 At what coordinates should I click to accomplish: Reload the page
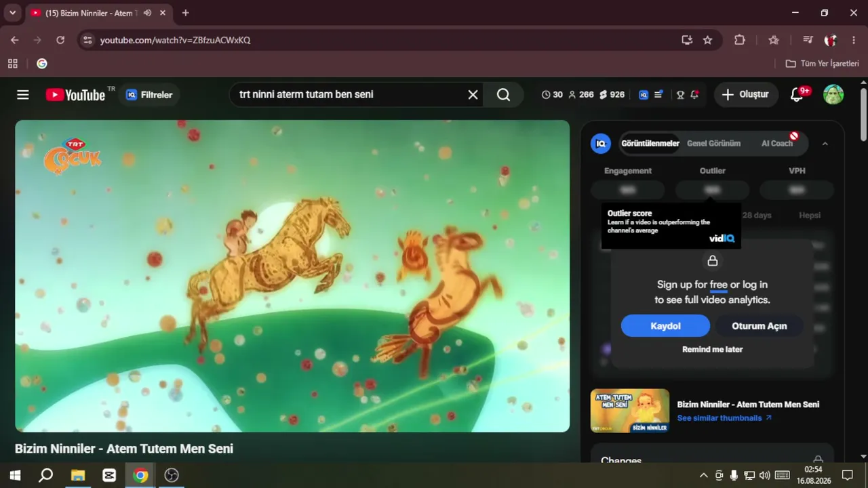(60, 40)
